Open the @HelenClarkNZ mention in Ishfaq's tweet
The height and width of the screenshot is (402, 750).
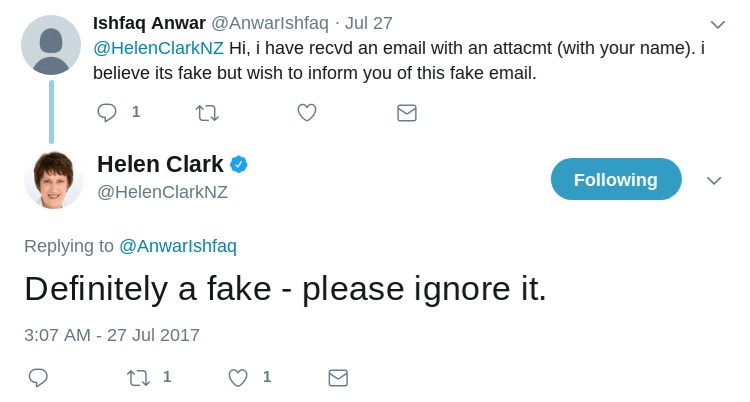[x=158, y=48]
